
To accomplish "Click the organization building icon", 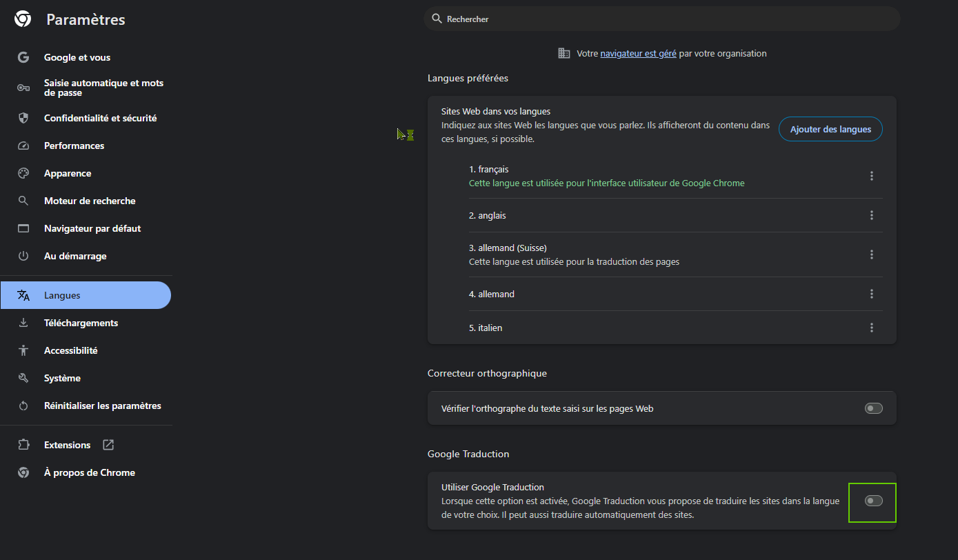I will 564,53.
